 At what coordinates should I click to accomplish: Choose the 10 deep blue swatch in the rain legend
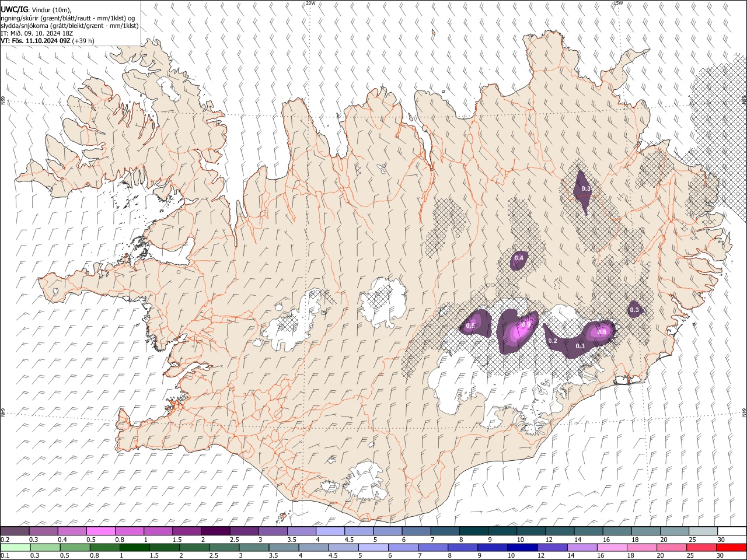[522, 547]
